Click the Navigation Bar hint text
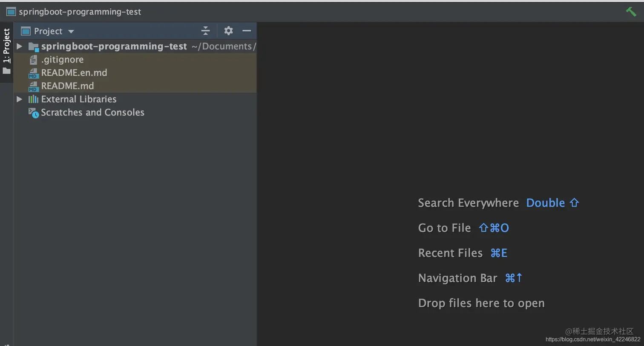The width and height of the screenshot is (644, 346). click(457, 278)
